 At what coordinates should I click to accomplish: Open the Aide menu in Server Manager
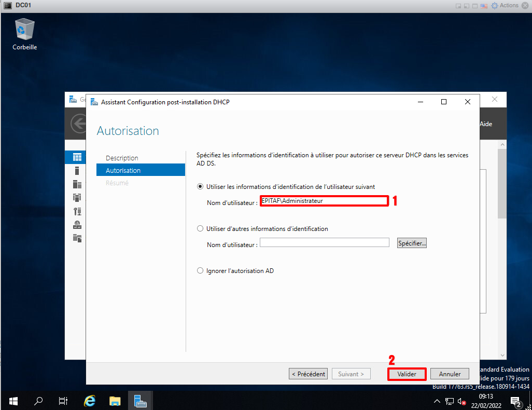[486, 124]
